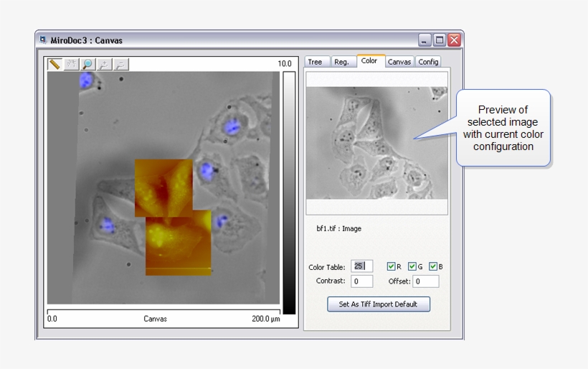Select the ruler measurement tool
The image size is (588, 369).
(54, 64)
